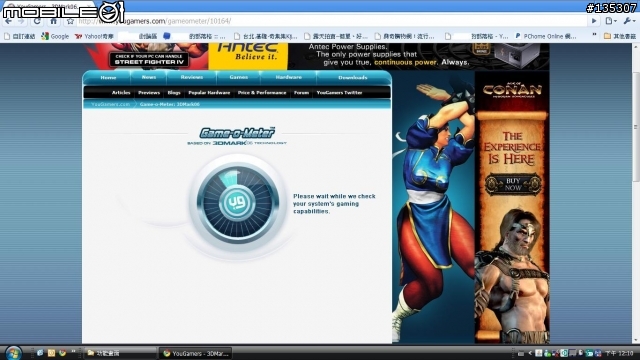This screenshot has height=360, width=640.
Task: Bookmark this page with the star icon
Action: point(70,21)
